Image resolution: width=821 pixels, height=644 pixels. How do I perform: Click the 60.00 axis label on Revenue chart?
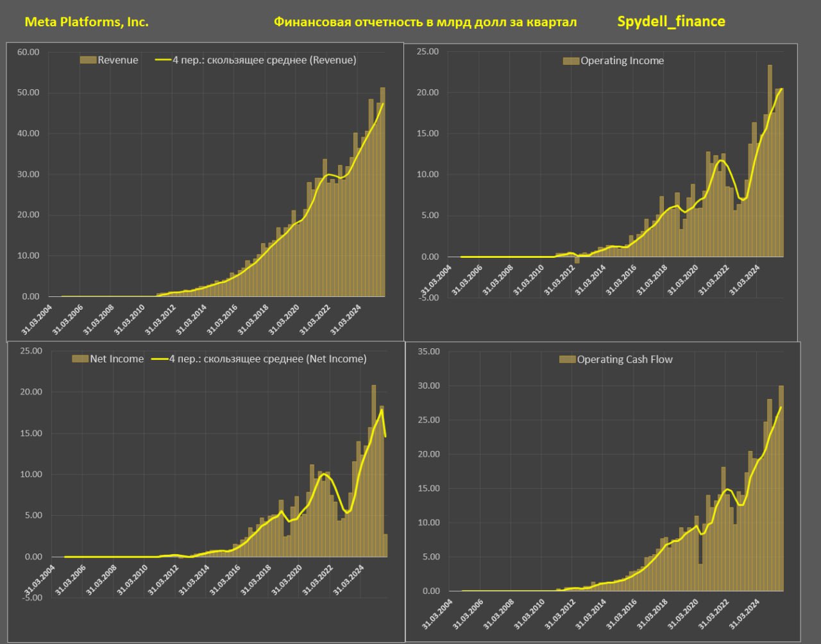[28, 52]
